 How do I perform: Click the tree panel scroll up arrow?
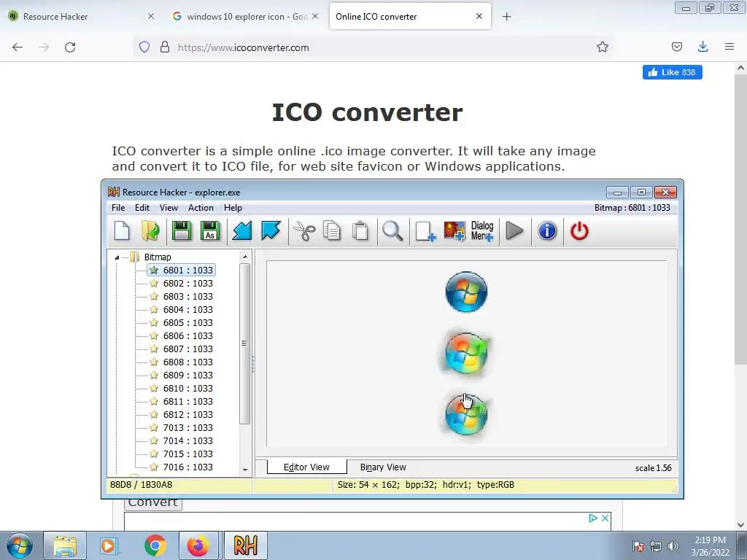coord(245,257)
